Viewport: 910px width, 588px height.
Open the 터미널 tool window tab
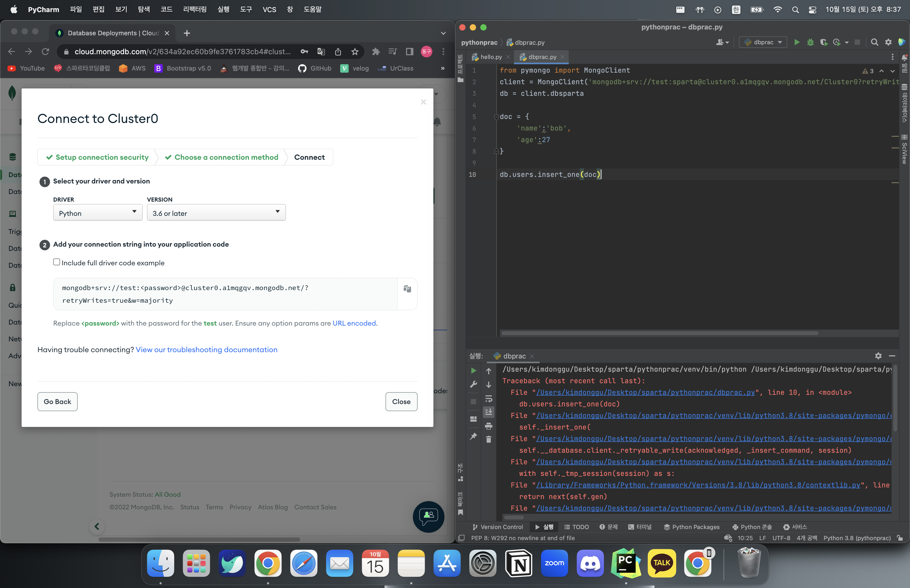tap(640, 527)
